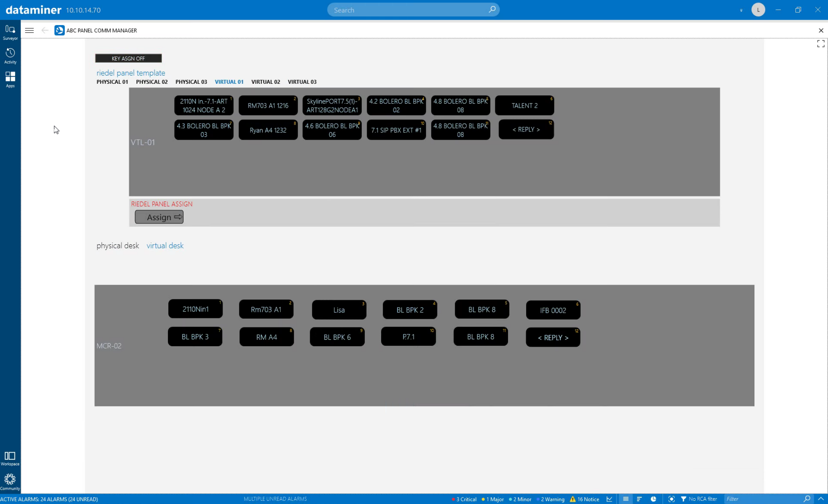Click the BL BPK 2 key

tap(410, 310)
